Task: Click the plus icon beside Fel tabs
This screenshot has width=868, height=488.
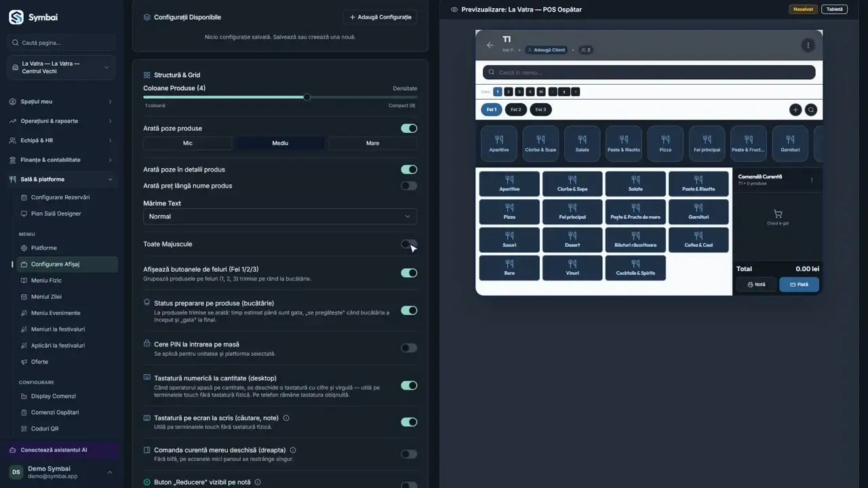Action: click(795, 110)
